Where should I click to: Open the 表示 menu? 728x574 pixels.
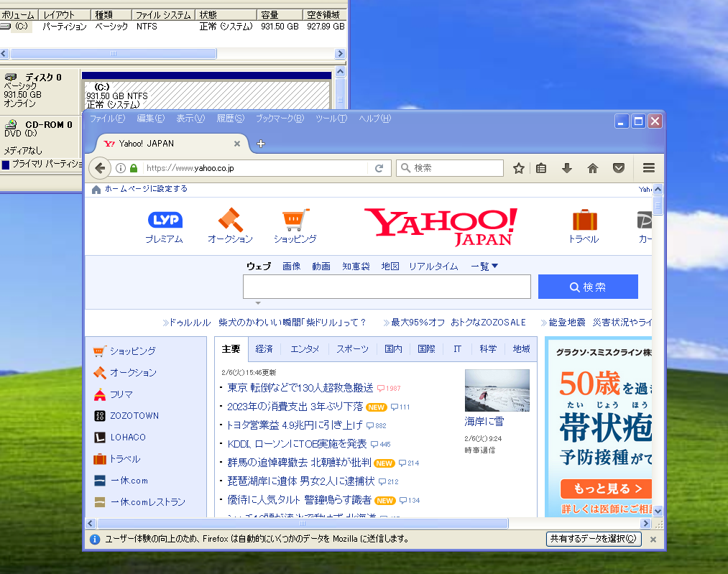point(190,119)
